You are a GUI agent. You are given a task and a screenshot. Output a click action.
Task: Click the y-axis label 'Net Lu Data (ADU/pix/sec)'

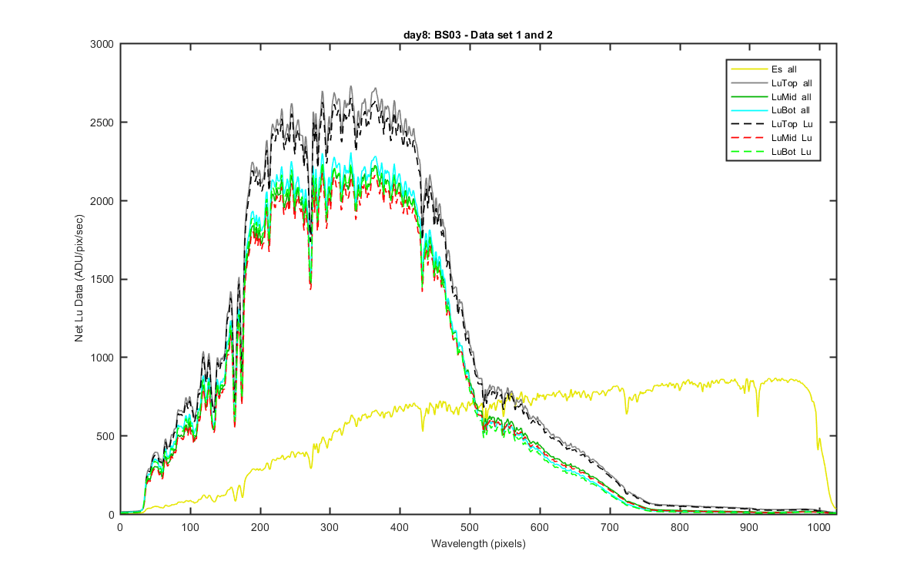[x=79, y=280]
